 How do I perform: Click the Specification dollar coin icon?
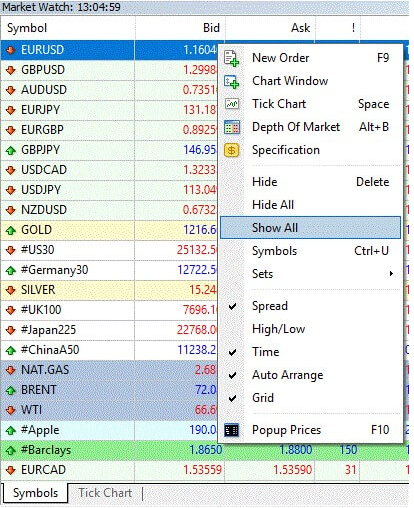point(231,150)
